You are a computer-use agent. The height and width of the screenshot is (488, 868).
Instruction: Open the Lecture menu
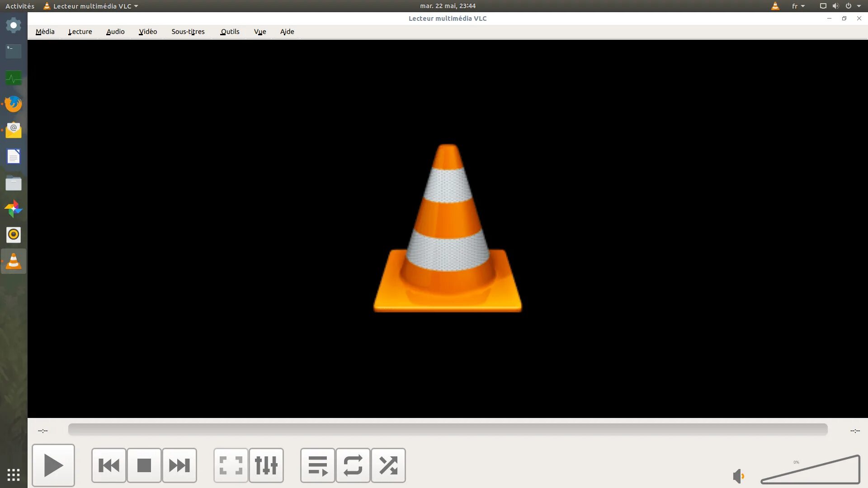(x=80, y=32)
